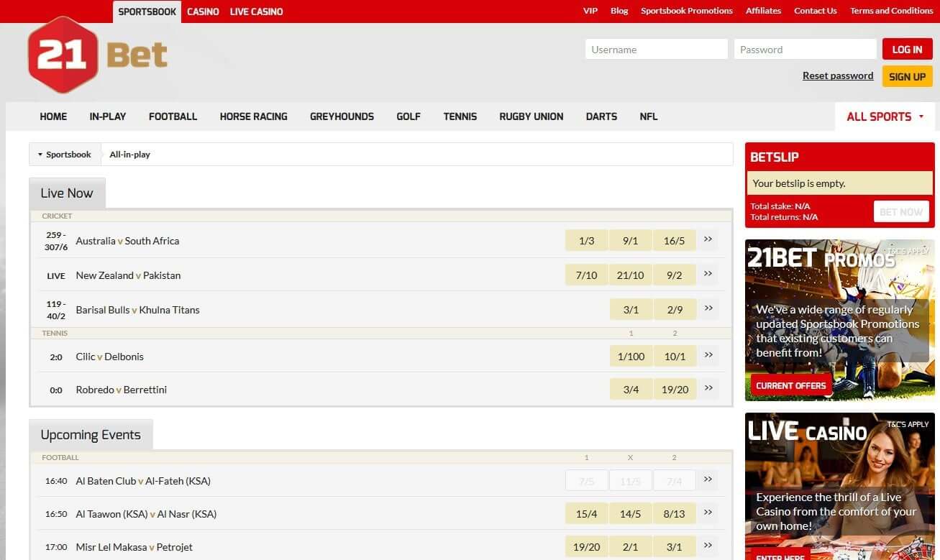Open the Affiliates link
940x560 pixels.
763,11
